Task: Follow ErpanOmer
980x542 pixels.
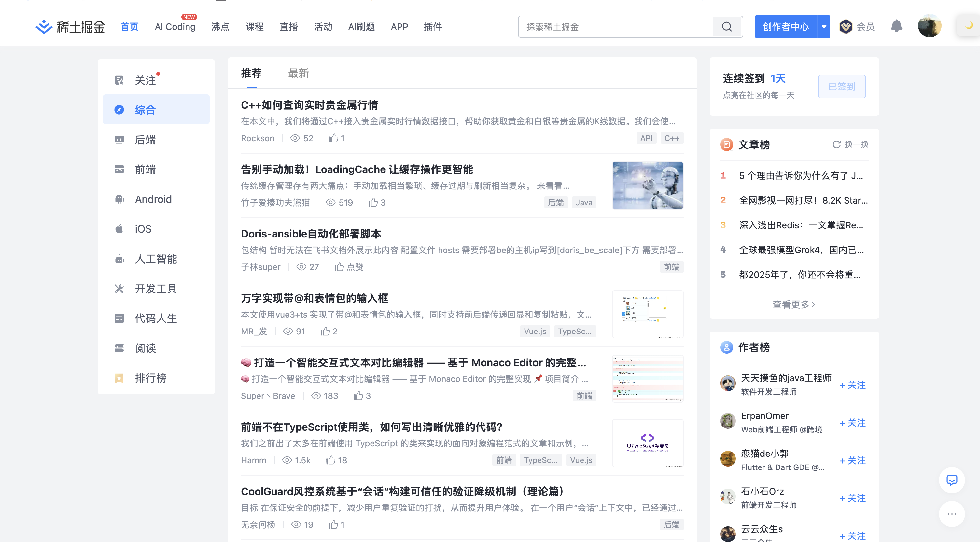Action: tap(852, 423)
